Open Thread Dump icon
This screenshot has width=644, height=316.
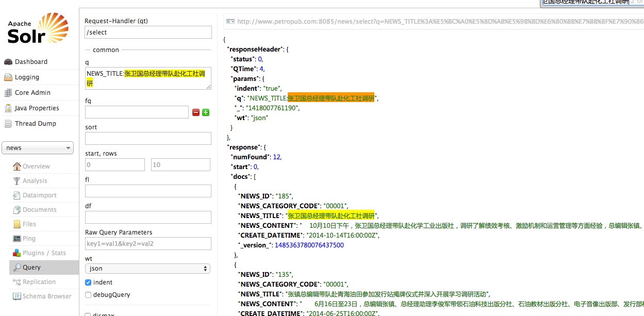tap(8, 124)
